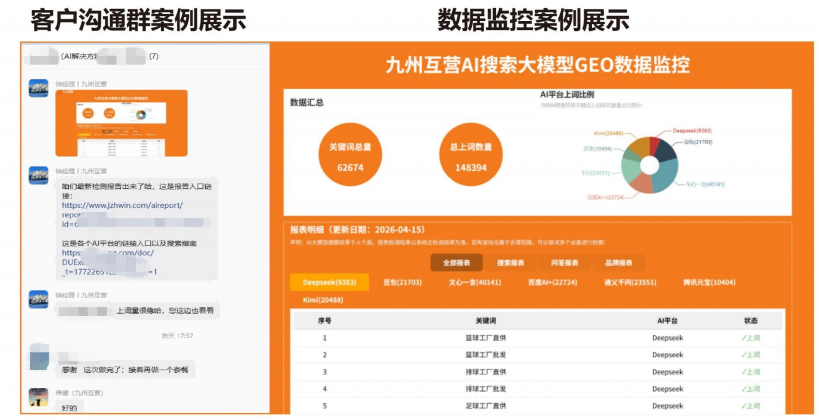819x420 pixels.
Task: Select the 文心一言(40141) platform tab
Action: click(475, 282)
